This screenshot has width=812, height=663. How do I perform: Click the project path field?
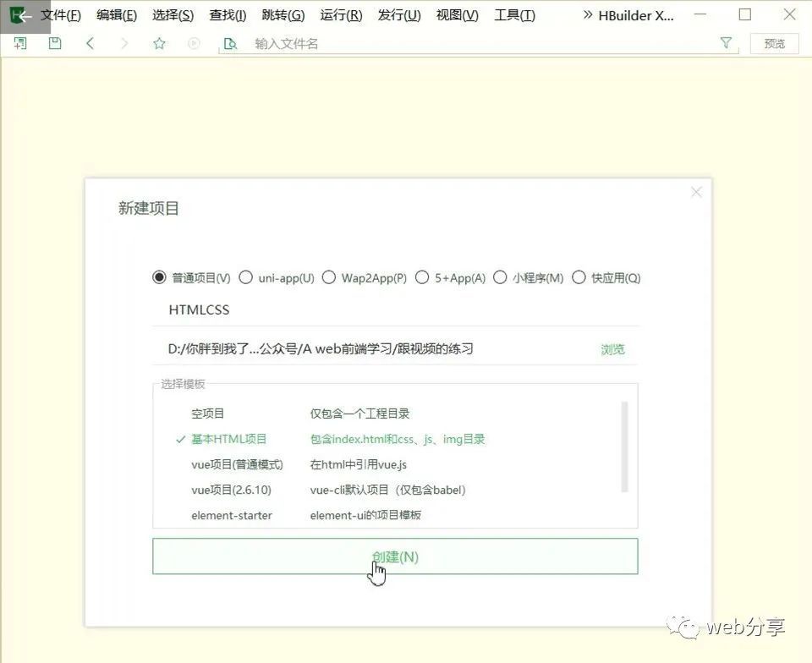[376, 349]
